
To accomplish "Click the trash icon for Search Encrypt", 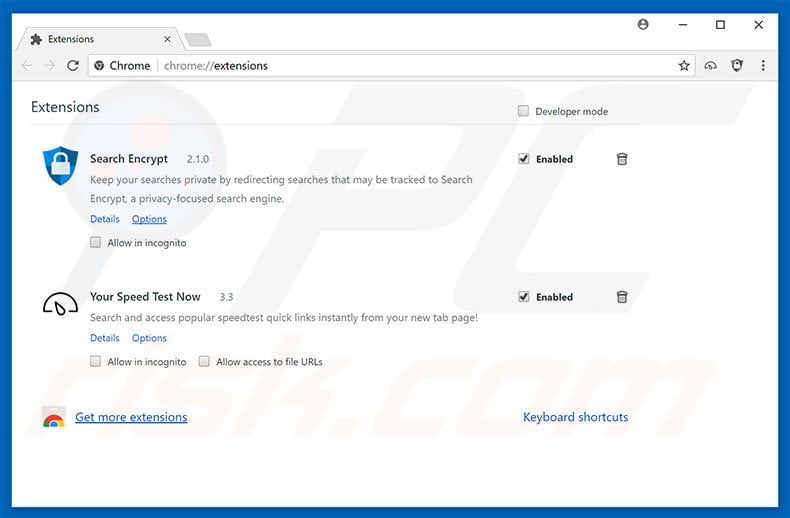I will click(622, 159).
